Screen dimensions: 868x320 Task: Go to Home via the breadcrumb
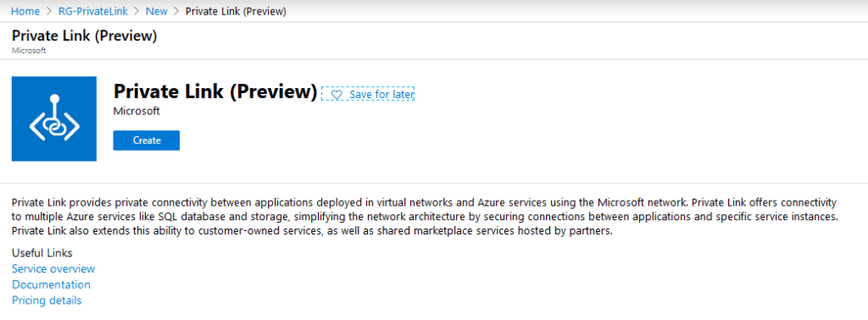coord(25,11)
